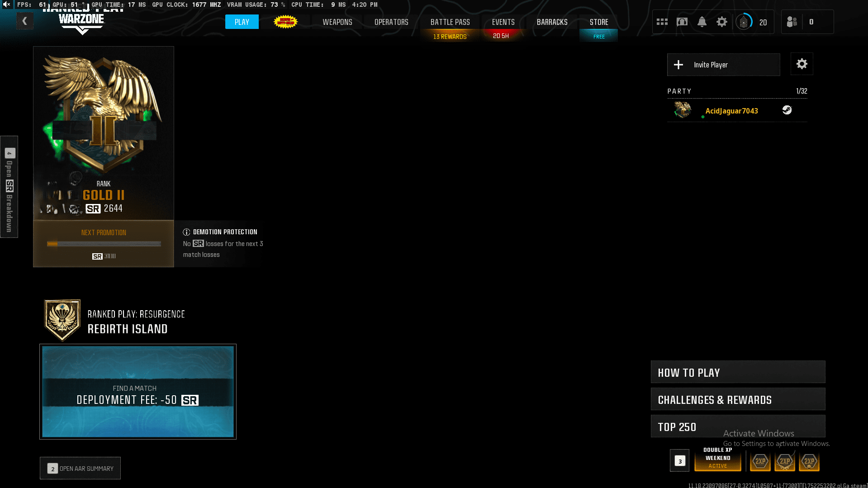Image resolution: width=868 pixels, height=488 pixels.
Task: Open party settings gear
Action: point(802,64)
